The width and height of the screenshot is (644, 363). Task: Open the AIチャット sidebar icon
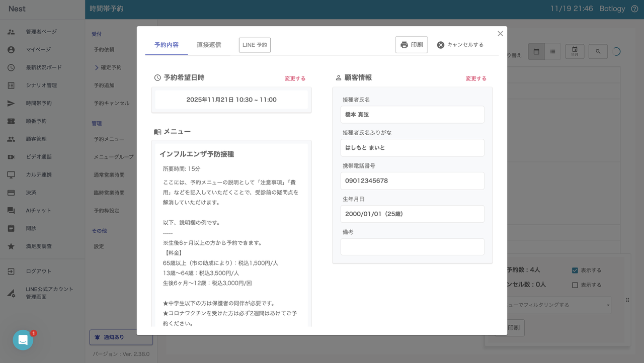pyautogui.click(x=11, y=210)
